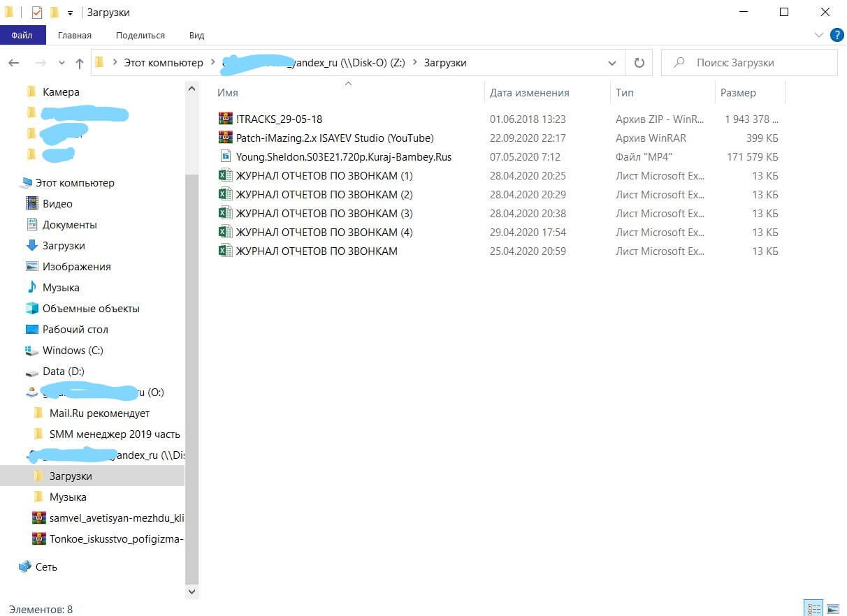
Task: Click the 171 579 КБ size cell
Action: click(x=753, y=156)
